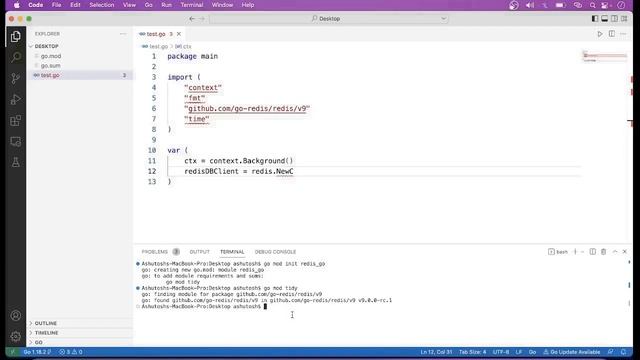The width and height of the screenshot is (640, 360).
Task: Click Go version 1.18.2 status item
Action: click(x=37, y=352)
